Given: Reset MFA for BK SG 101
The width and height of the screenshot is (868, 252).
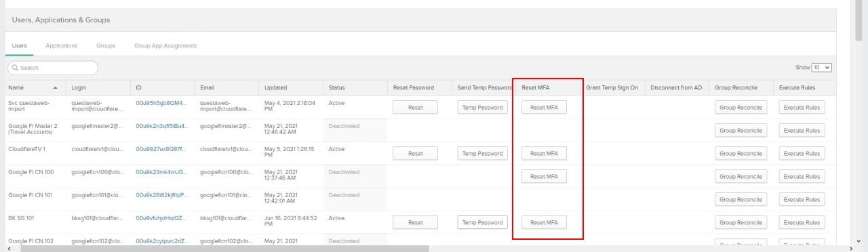Looking at the screenshot, I should pos(544,222).
